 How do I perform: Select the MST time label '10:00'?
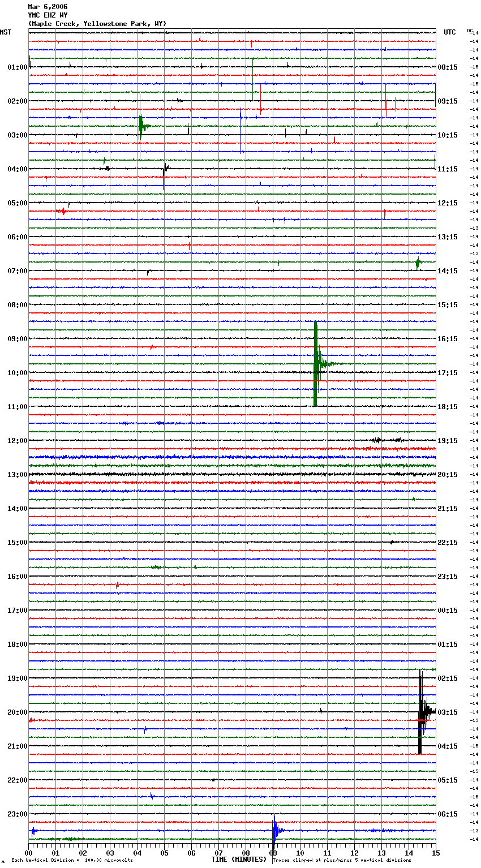(x=18, y=373)
